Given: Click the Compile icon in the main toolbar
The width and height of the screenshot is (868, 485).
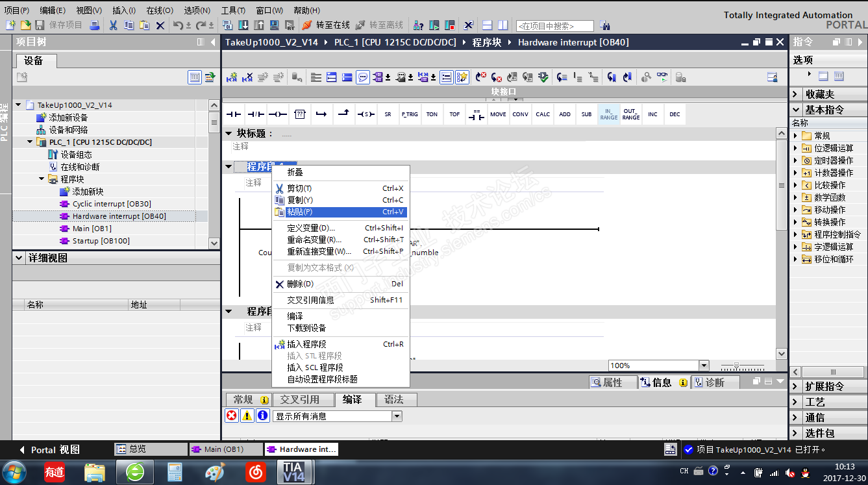Looking at the screenshot, I should click(x=227, y=25).
